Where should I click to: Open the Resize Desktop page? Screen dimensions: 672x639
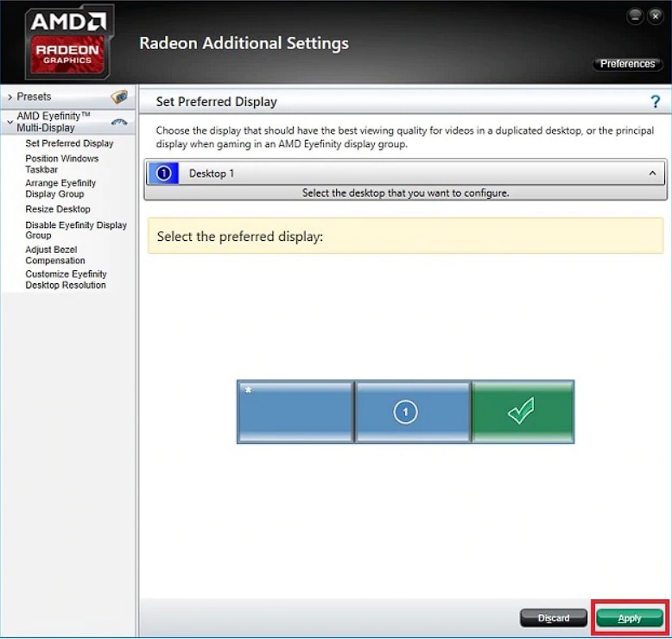pos(58,209)
